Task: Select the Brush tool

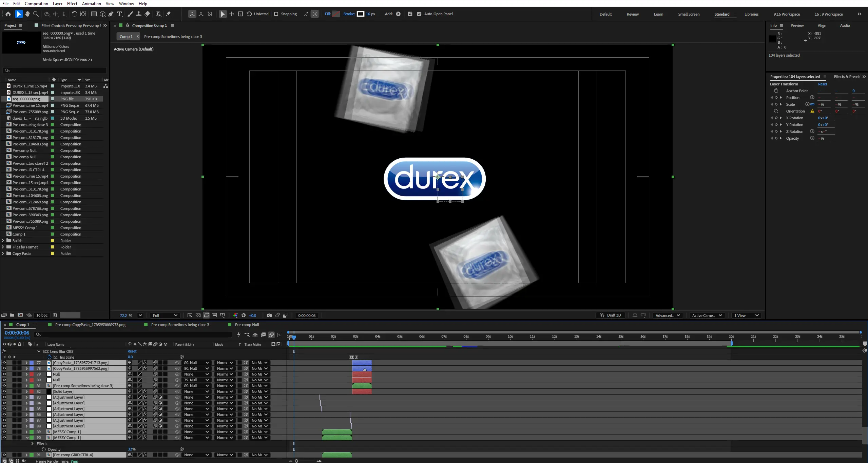Action: pyautogui.click(x=130, y=14)
